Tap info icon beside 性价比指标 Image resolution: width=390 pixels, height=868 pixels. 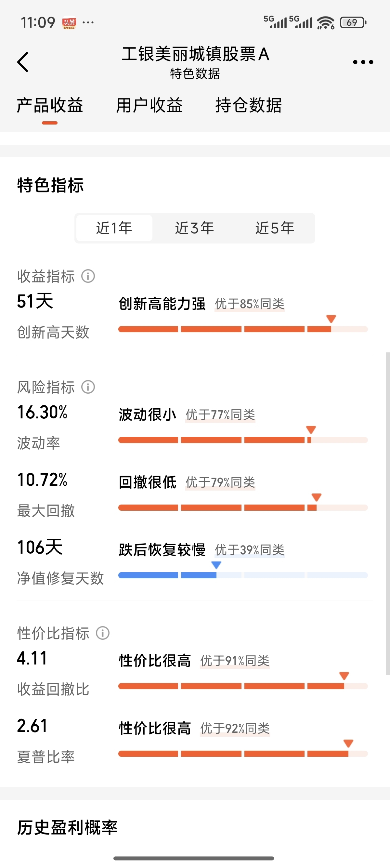point(103,633)
